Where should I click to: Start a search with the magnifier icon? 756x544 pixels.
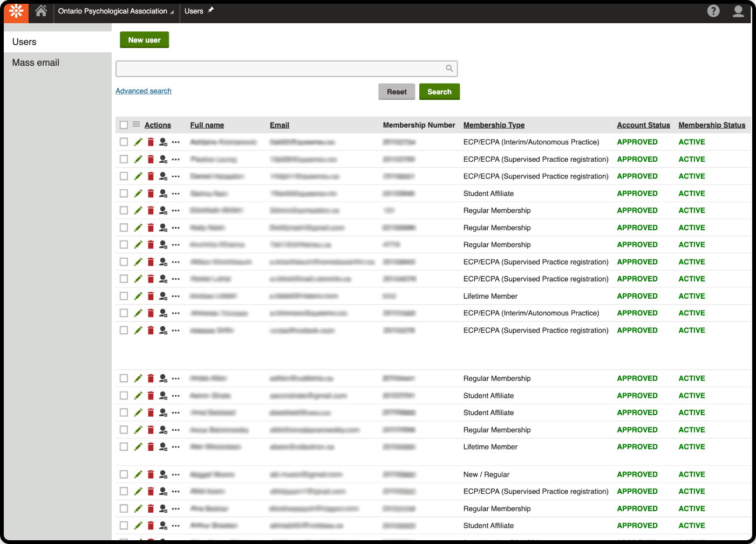coord(449,68)
